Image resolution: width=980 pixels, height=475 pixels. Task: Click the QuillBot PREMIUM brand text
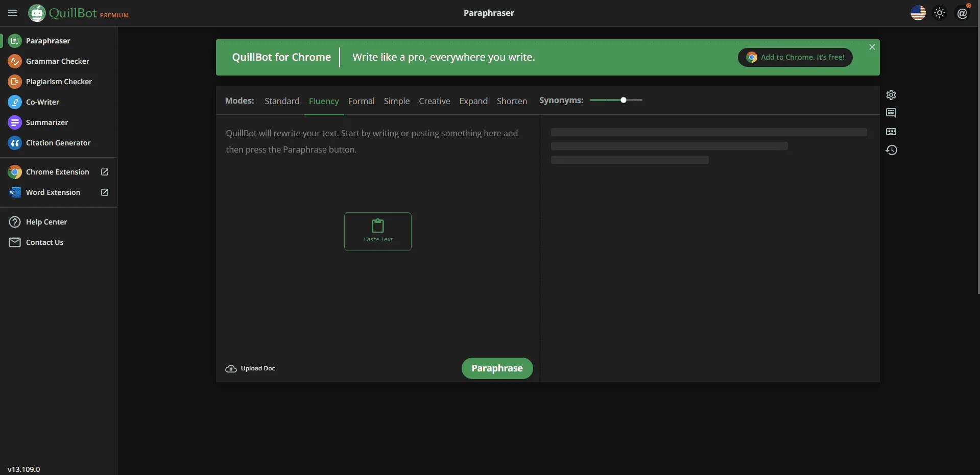pos(89,13)
